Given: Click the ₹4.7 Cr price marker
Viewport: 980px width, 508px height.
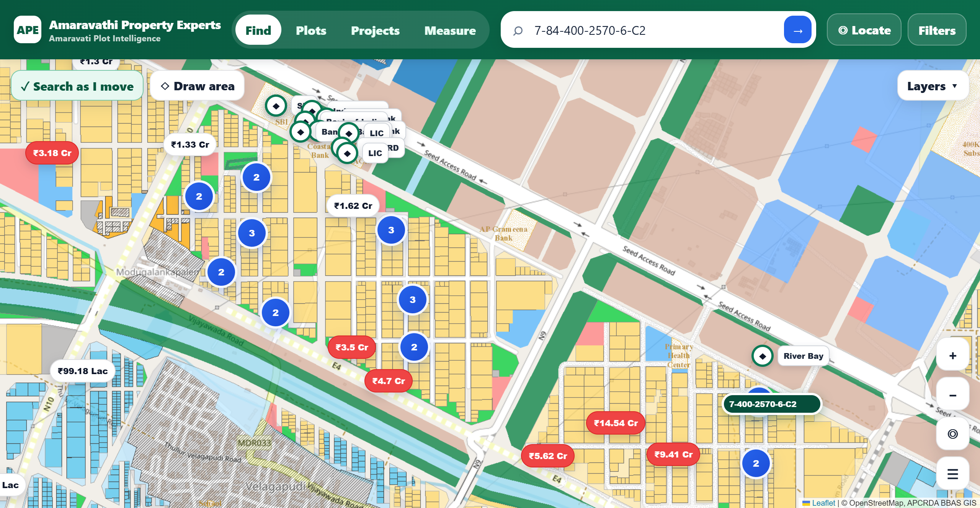Looking at the screenshot, I should [389, 381].
